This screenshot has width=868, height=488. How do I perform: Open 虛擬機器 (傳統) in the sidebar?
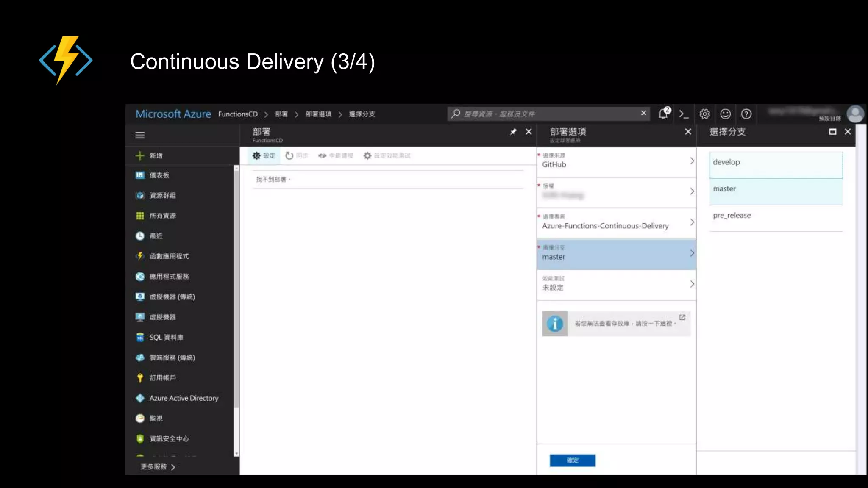coord(165,297)
